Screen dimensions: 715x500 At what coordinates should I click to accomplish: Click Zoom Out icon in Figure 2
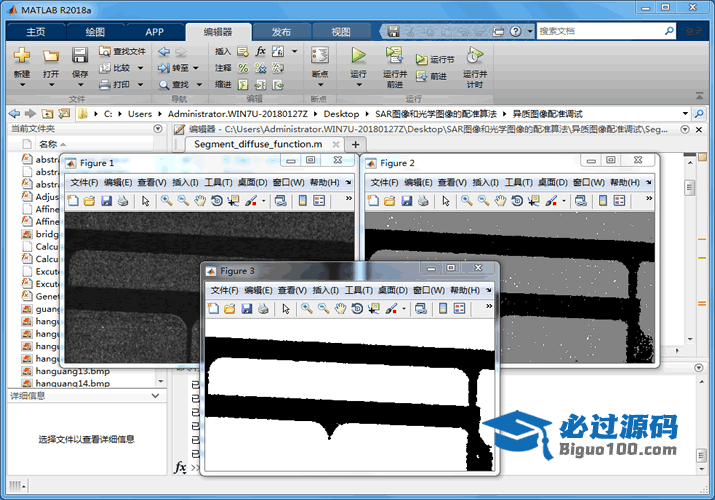(x=483, y=201)
